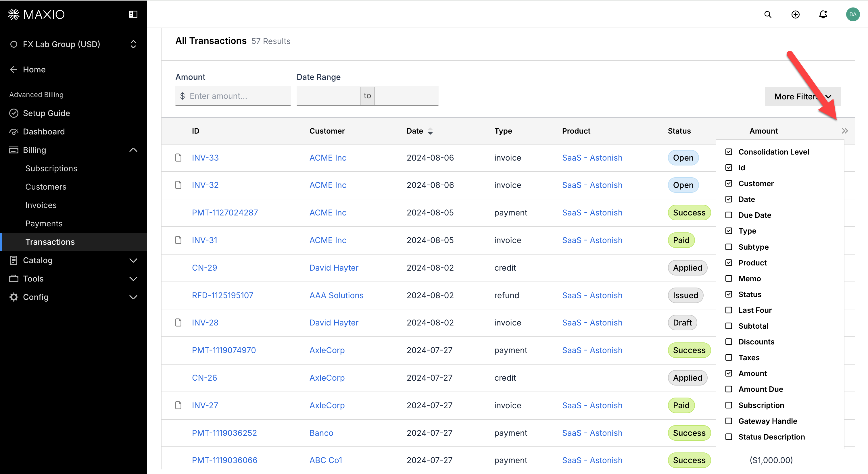Check the Taxes column option
The width and height of the screenshot is (868, 474).
pyautogui.click(x=729, y=358)
